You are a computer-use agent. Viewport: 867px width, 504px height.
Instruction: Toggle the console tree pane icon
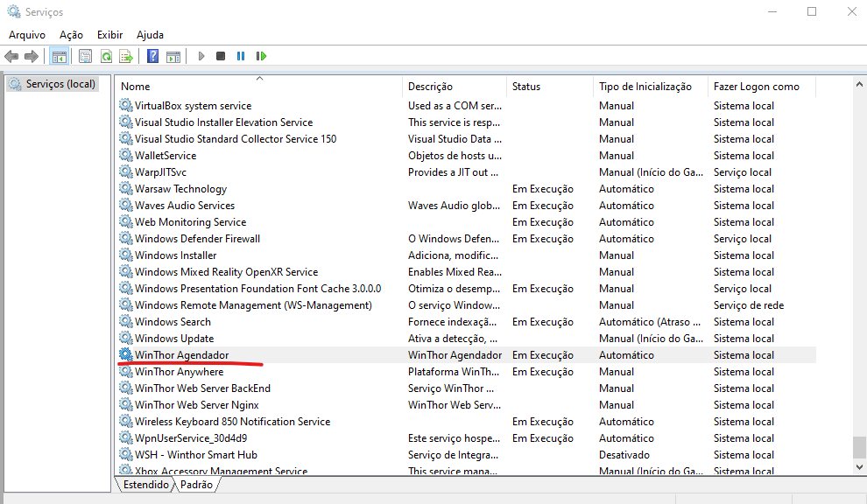tap(60, 56)
